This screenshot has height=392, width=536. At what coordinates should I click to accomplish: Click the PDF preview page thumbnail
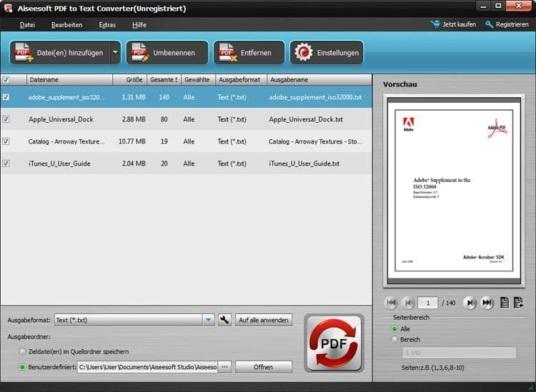tap(454, 191)
